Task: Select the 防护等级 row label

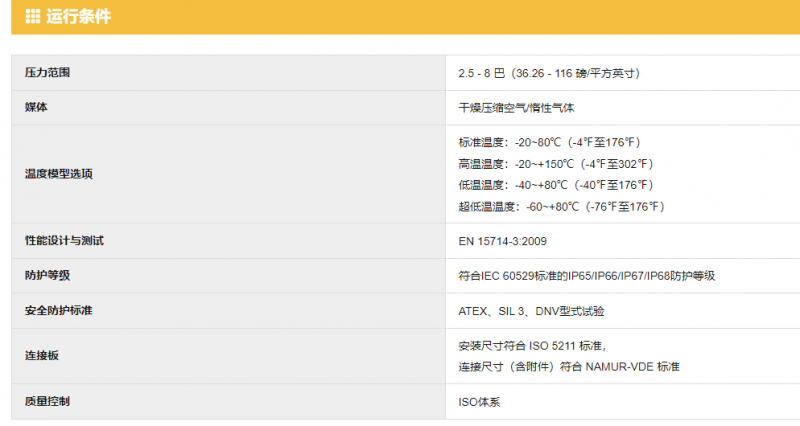Action: click(x=47, y=276)
